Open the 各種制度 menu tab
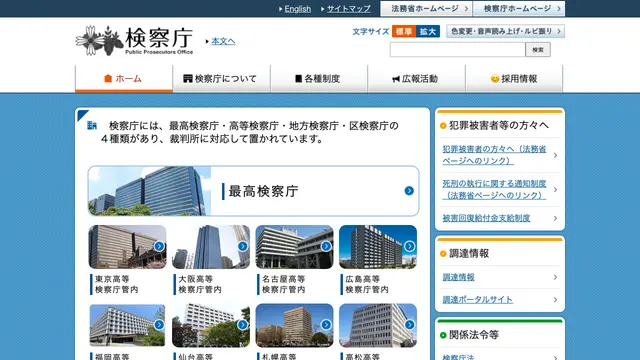Screen dimensions: 640x360 click(x=319, y=78)
